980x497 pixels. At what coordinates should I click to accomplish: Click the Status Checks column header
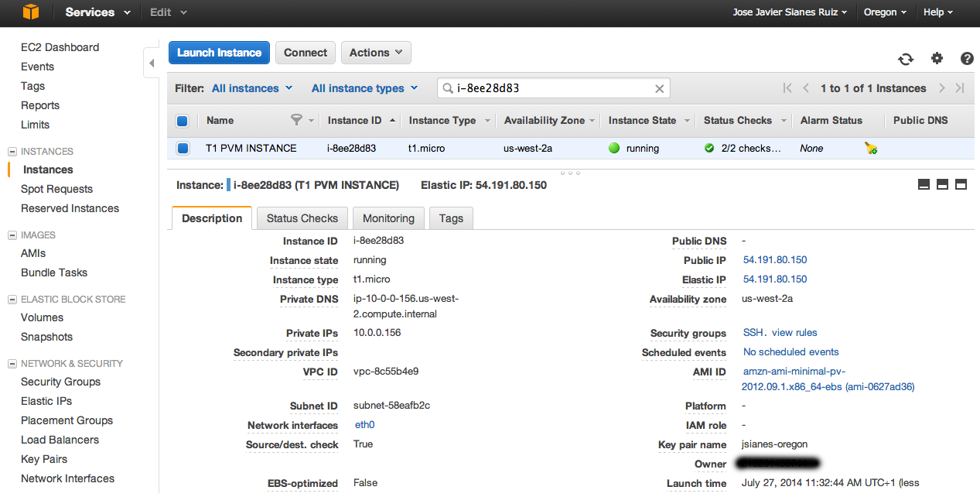(738, 121)
